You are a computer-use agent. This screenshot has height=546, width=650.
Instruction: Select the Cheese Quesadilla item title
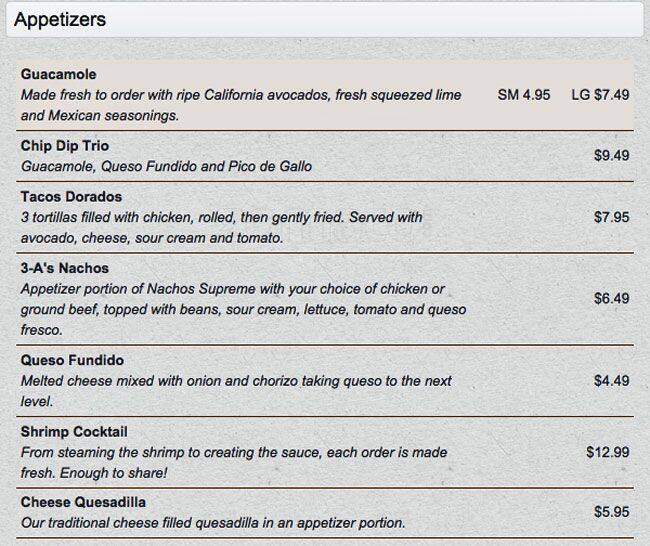(x=83, y=502)
